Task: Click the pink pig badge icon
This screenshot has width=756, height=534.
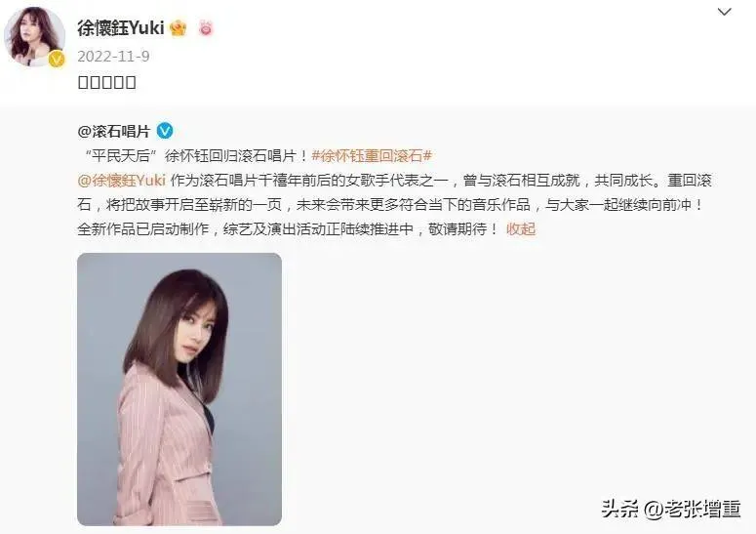Action: [206, 28]
